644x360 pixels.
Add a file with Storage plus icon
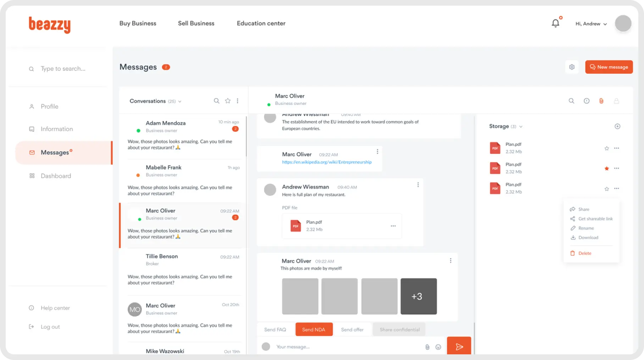617,126
